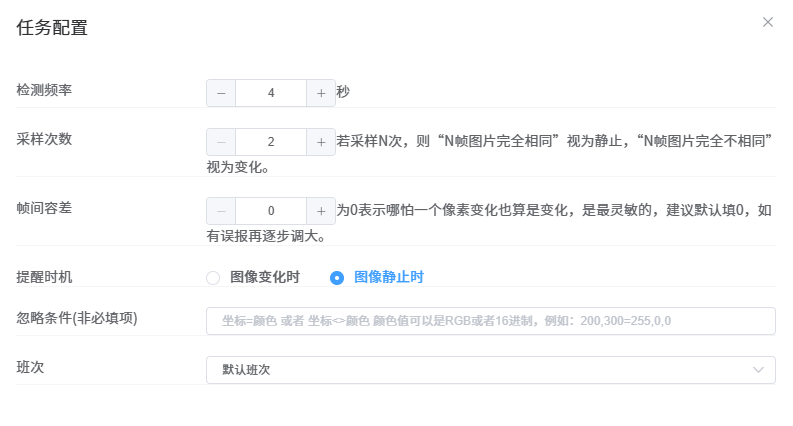
Task: Decrease 检测频率 with the minus button
Action: point(221,93)
